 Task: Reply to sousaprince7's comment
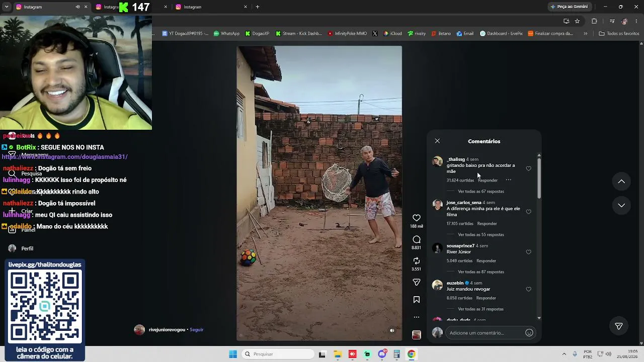coord(486,261)
